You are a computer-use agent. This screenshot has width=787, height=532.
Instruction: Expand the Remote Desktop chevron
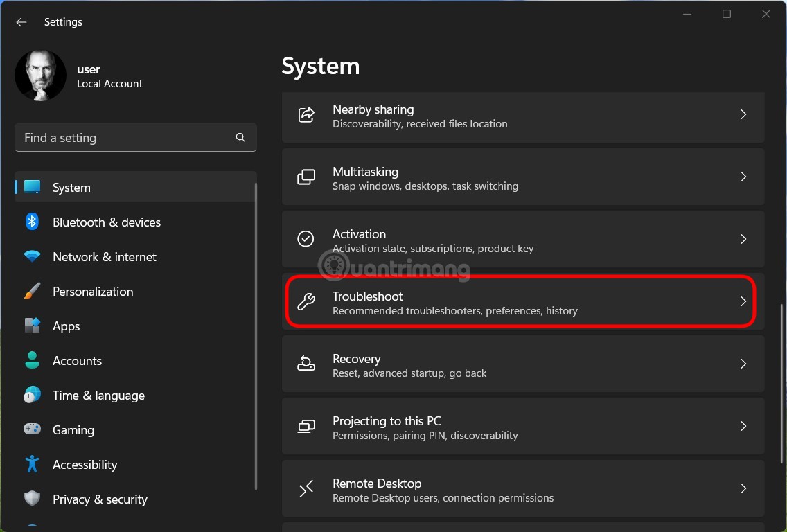(743, 488)
